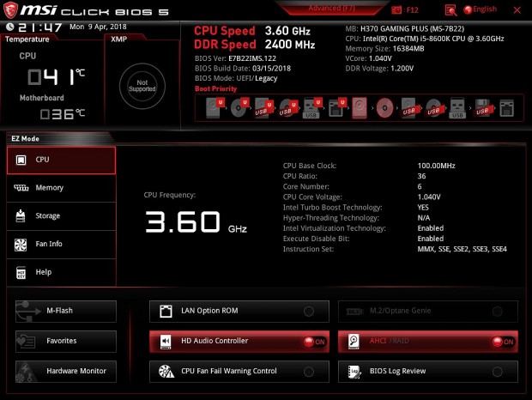
Task: Click the CPU temperature reading
Action: (57, 76)
